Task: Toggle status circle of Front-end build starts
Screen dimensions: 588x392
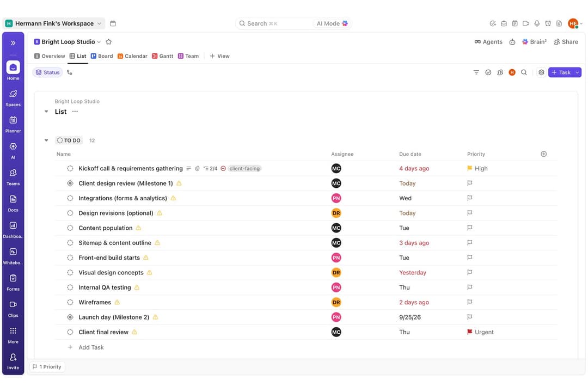Action: 70,258
